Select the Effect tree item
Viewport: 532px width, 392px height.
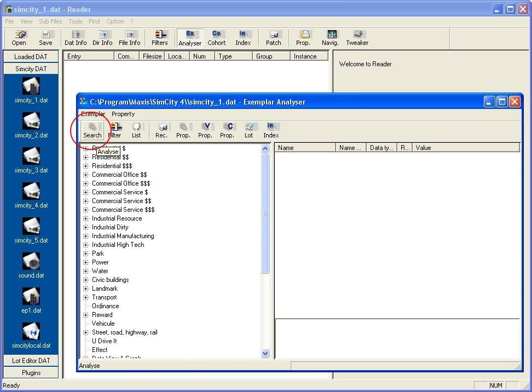100,350
